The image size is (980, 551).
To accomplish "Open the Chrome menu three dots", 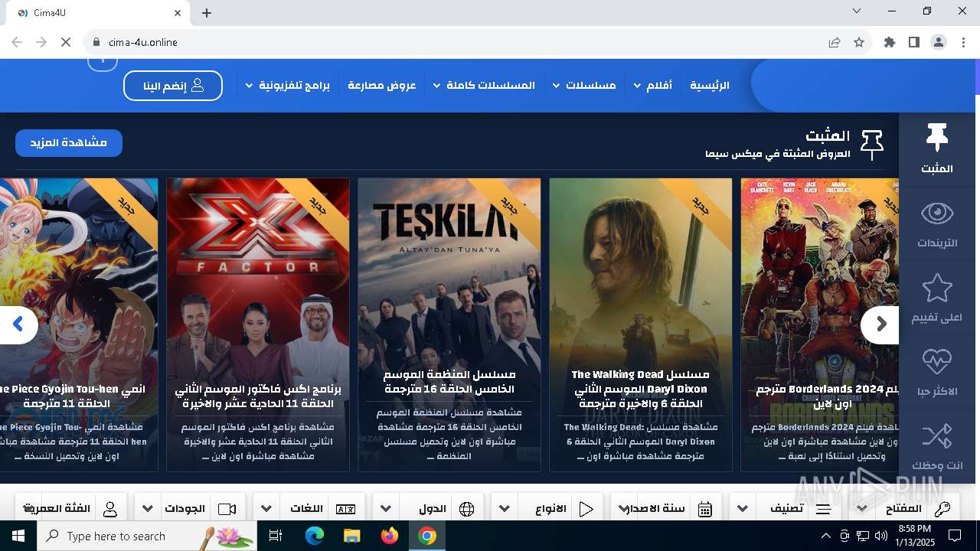I will (x=963, y=42).
